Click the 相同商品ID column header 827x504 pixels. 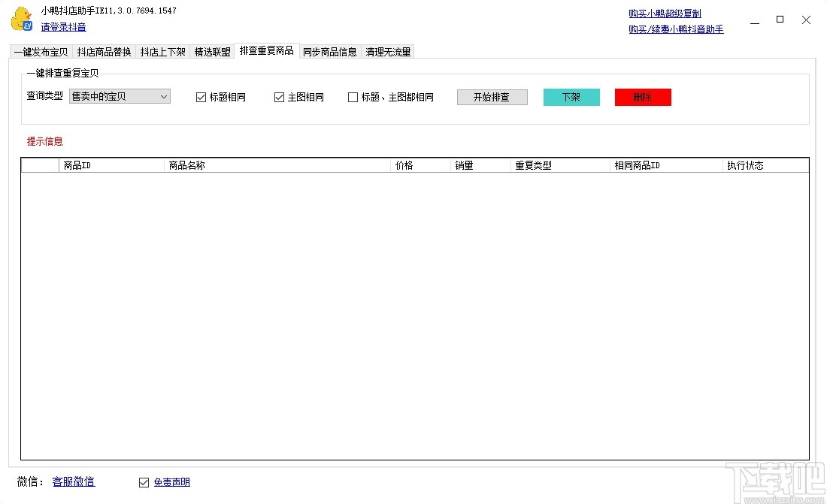(666, 165)
